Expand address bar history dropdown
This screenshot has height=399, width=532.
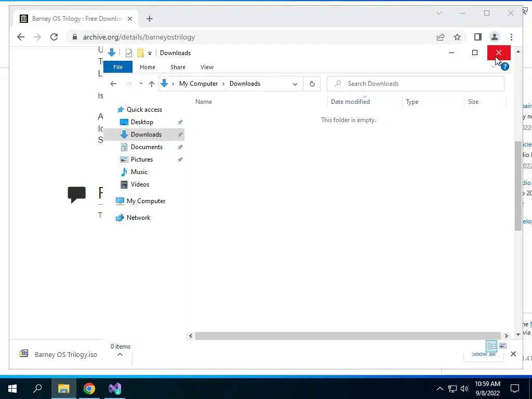point(295,84)
